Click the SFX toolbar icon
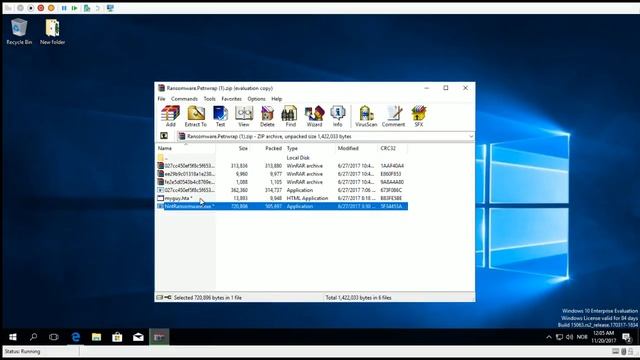Viewport: 640px width, 360px height. (x=419, y=116)
